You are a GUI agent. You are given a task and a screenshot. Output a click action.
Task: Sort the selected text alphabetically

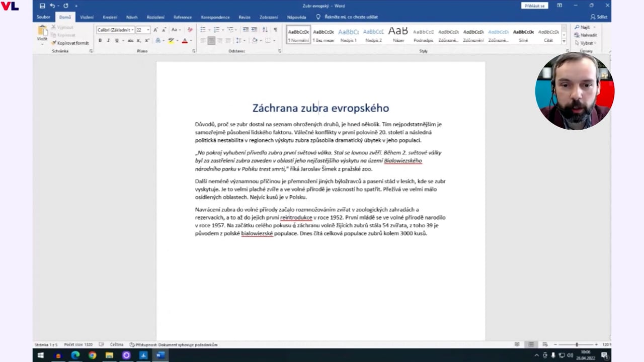point(265,30)
